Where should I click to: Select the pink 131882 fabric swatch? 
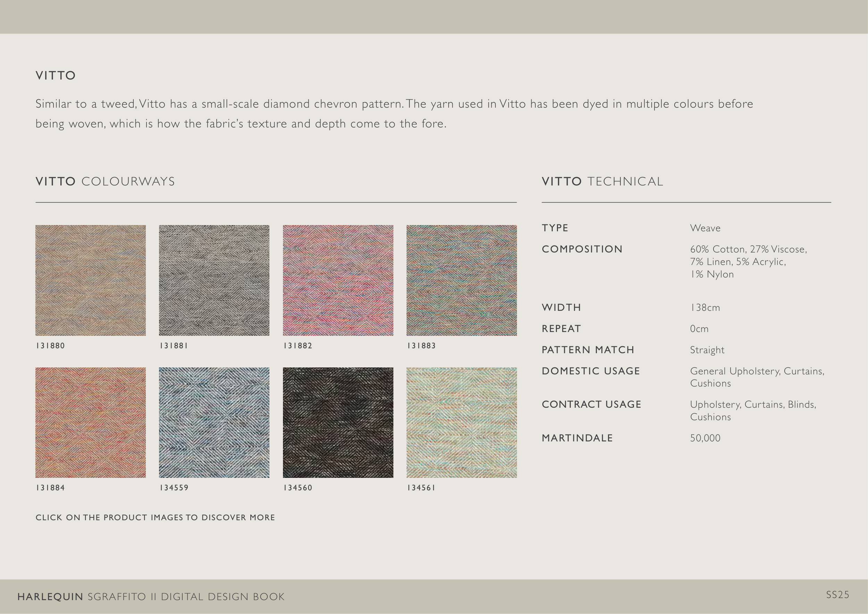[338, 280]
